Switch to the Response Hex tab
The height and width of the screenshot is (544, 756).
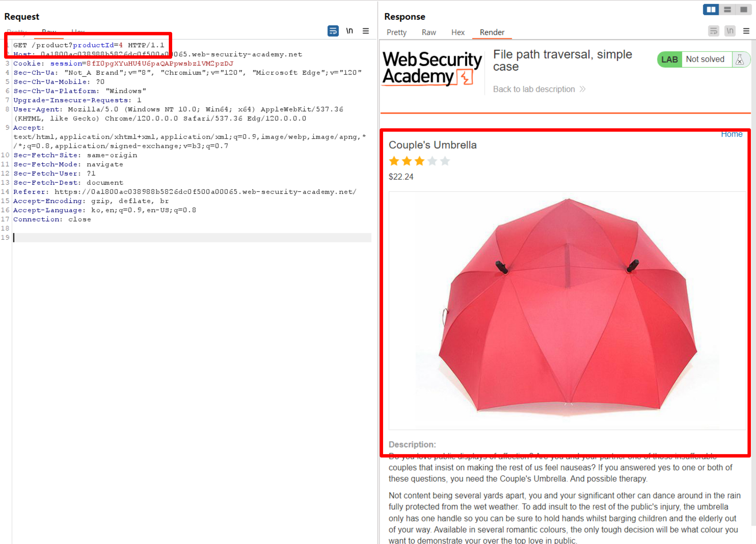click(458, 32)
